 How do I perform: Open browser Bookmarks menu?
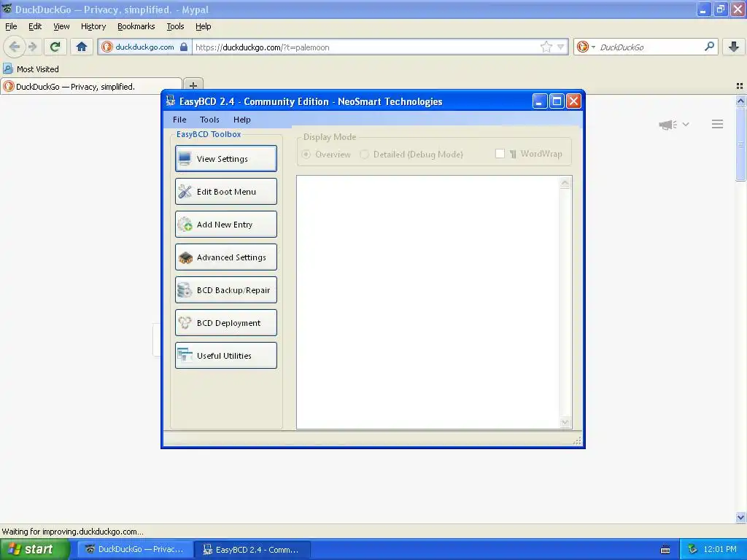coord(136,26)
